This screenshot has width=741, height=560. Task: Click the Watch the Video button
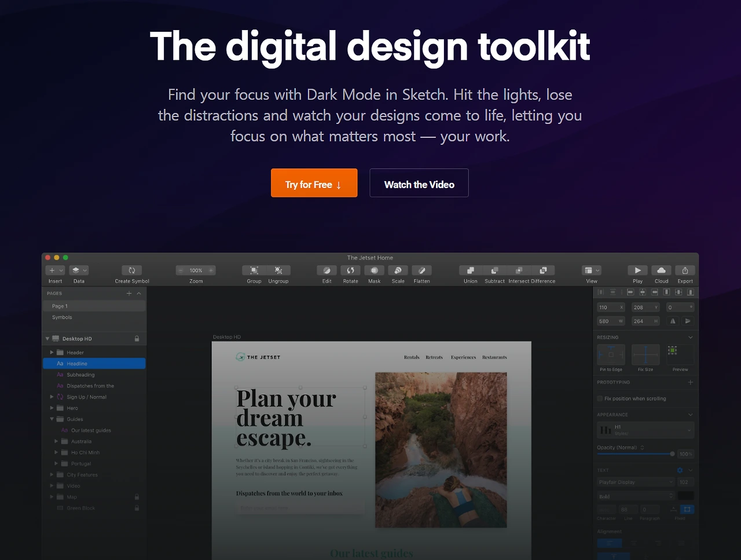(x=419, y=183)
